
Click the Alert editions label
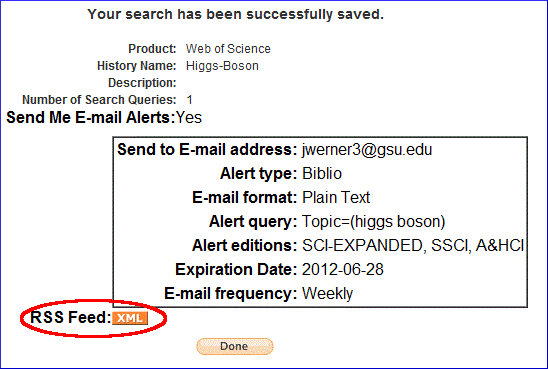tap(244, 246)
